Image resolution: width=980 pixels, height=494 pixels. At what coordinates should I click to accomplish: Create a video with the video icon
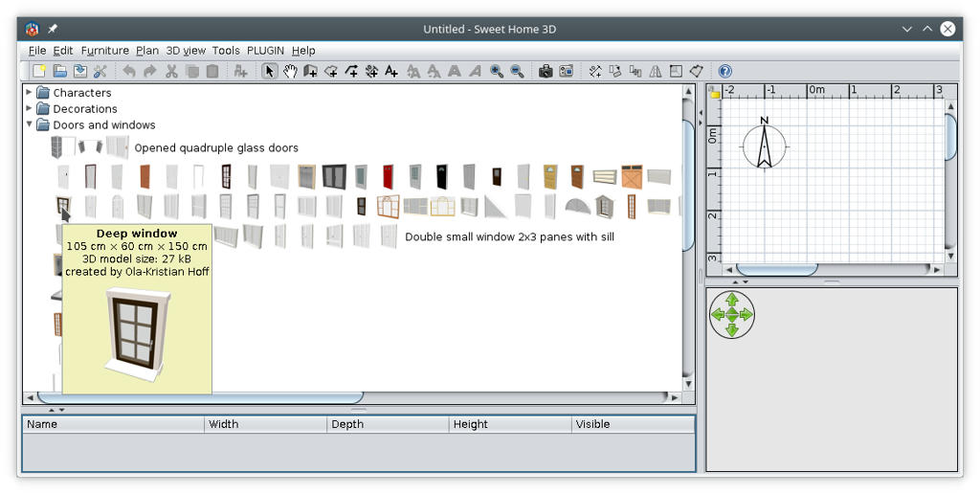click(x=567, y=71)
